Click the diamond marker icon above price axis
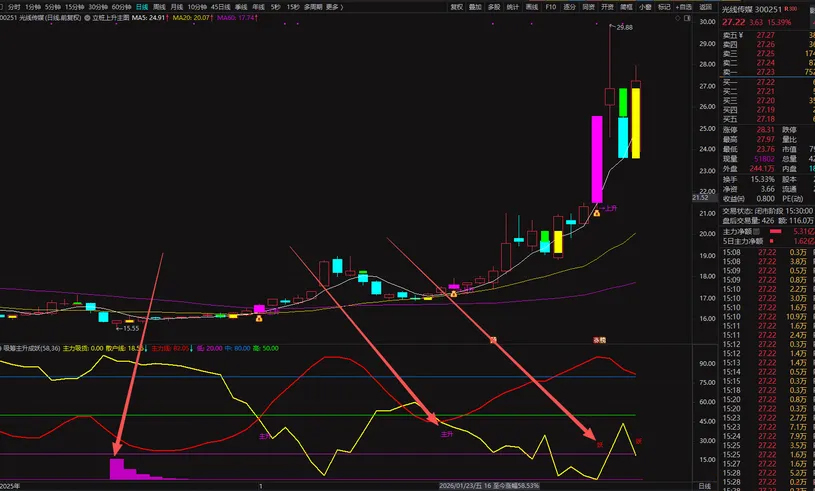Viewport: 815px width, 491px height. click(x=678, y=18)
